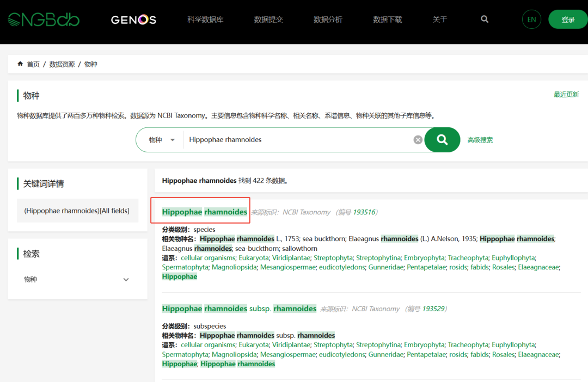Image resolution: width=588 pixels, height=382 pixels.
Task: Switch language with the EN button
Action: (x=531, y=20)
